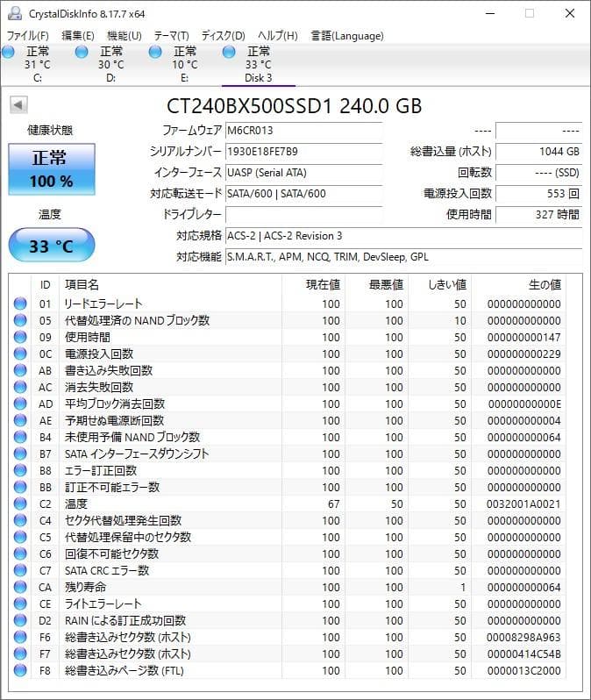591x700 pixels.
Task: Click status icon of row C7 SATA CRC エラー数
Action: tap(20, 570)
